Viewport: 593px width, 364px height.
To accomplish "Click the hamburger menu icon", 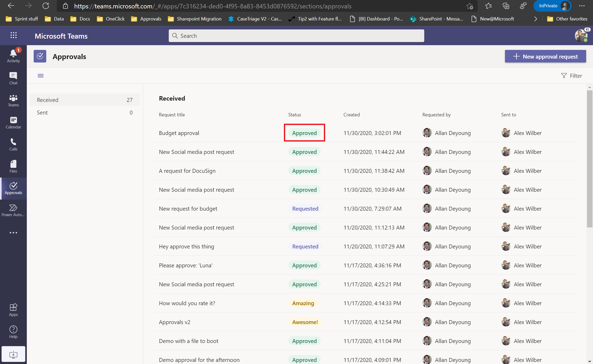I will 40,76.
